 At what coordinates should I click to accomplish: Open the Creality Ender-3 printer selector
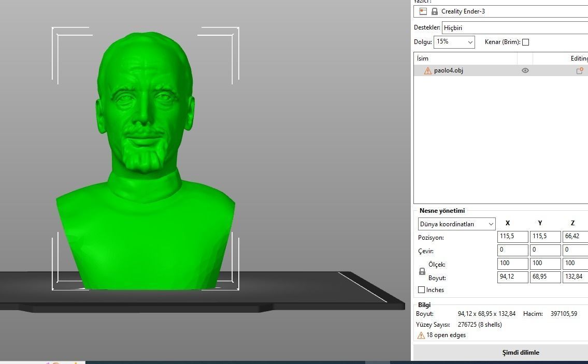click(500, 11)
